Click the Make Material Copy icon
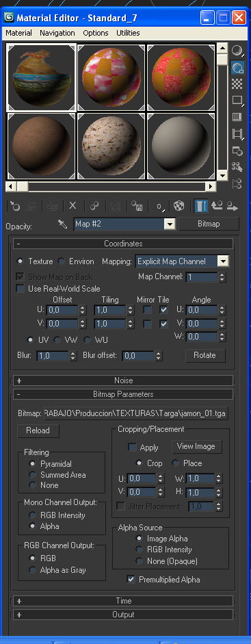 point(94,206)
